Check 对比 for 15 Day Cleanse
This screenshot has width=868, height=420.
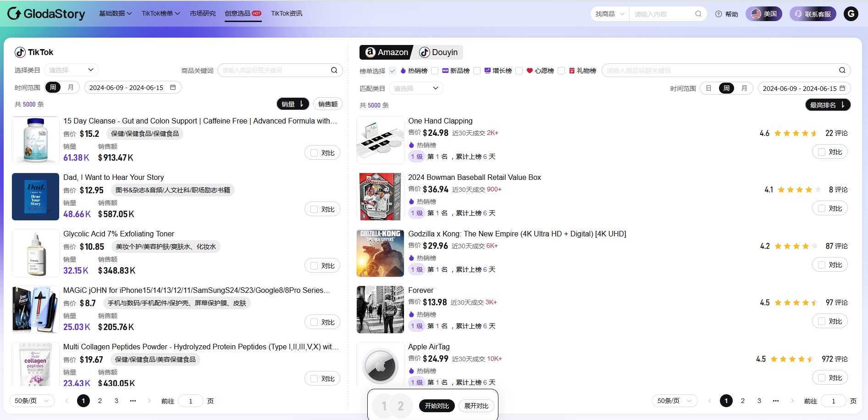pyautogui.click(x=314, y=153)
